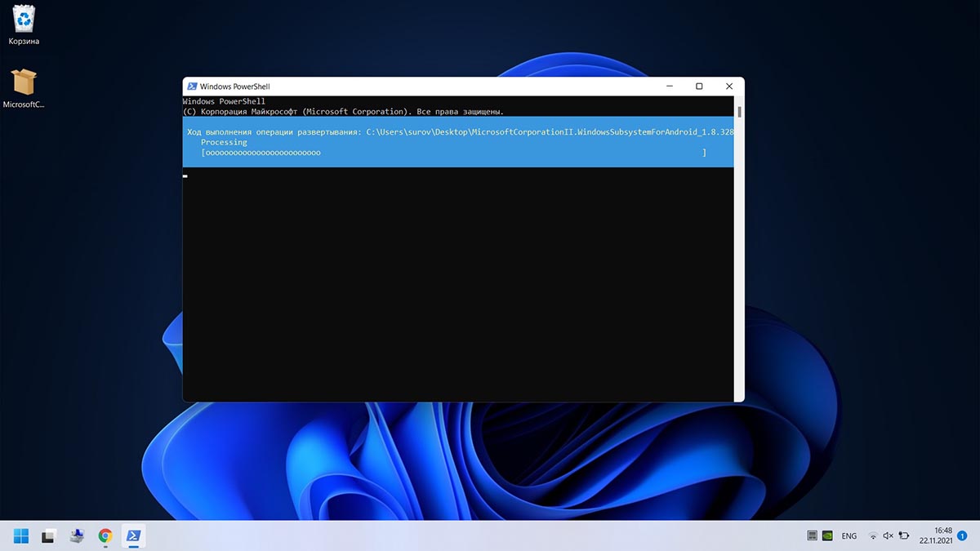Switch the ENG input language indicator

pyautogui.click(x=849, y=536)
